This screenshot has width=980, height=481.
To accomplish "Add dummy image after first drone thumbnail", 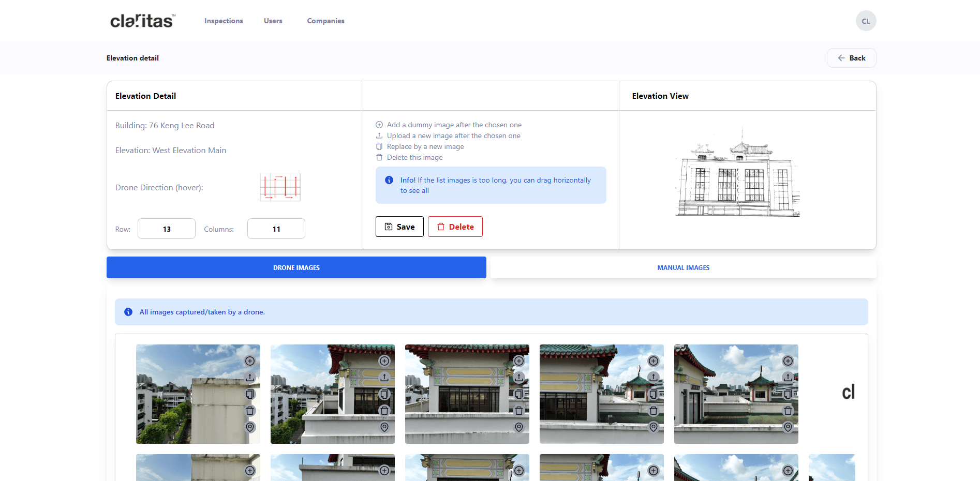I will (x=250, y=361).
